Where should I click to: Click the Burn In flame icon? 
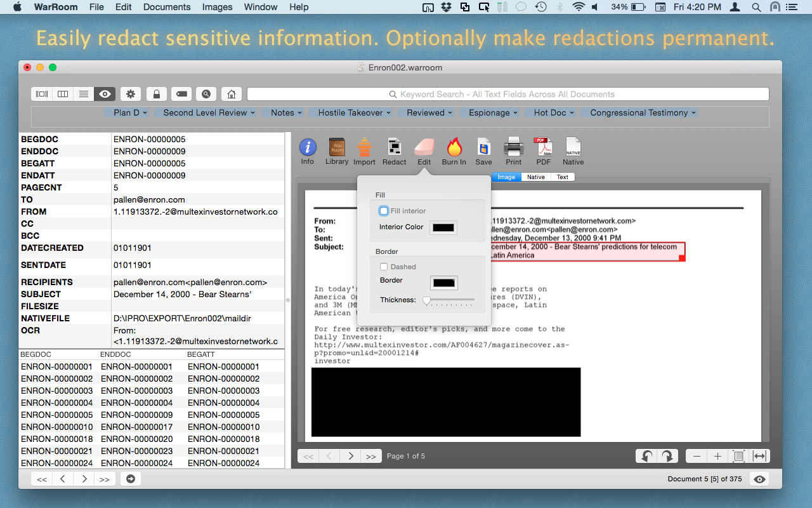pos(454,147)
